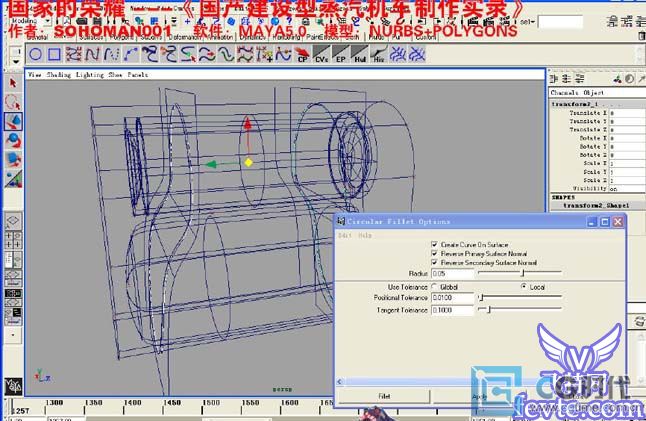The width and height of the screenshot is (646, 421).
Task: Open the Modeling menu set dropdown
Action: tap(30, 21)
